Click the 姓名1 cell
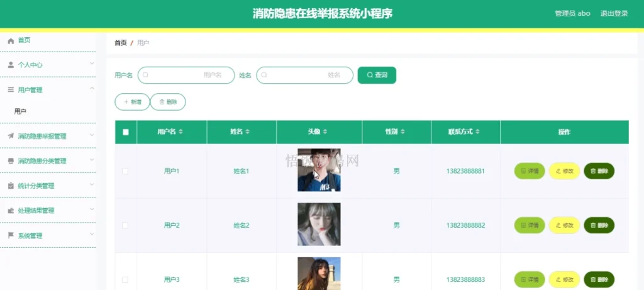This screenshot has width=644, height=290. tap(241, 171)
